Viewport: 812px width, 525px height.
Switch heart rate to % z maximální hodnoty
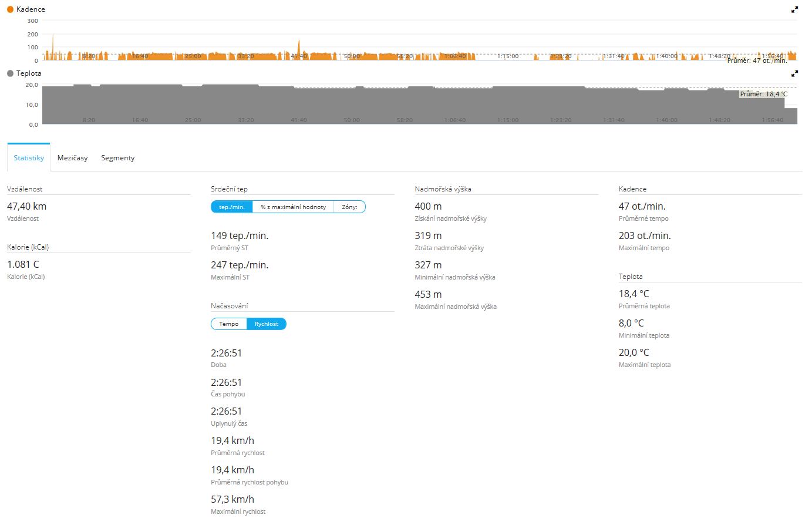tap(293, 207)
